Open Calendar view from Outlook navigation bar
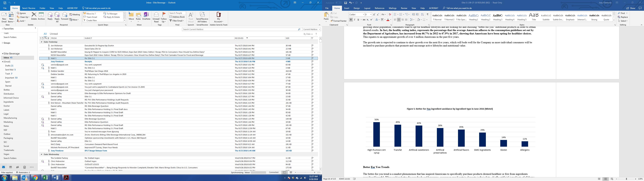644x181 pixels. point(11,167)
